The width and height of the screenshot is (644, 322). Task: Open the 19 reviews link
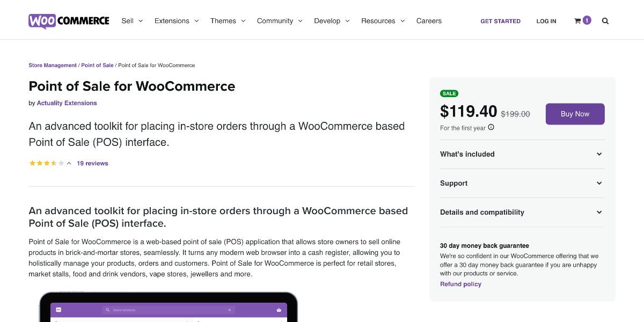[x=92, y=163]
